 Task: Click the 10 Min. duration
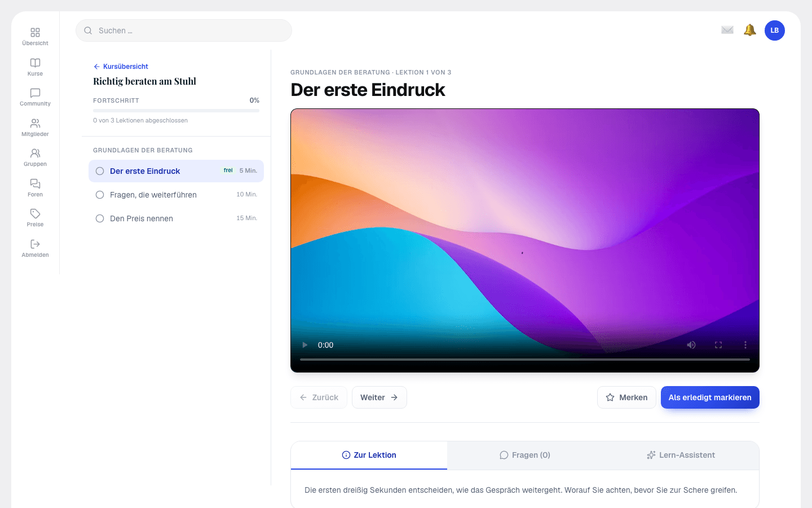click(x=246, y=194)
